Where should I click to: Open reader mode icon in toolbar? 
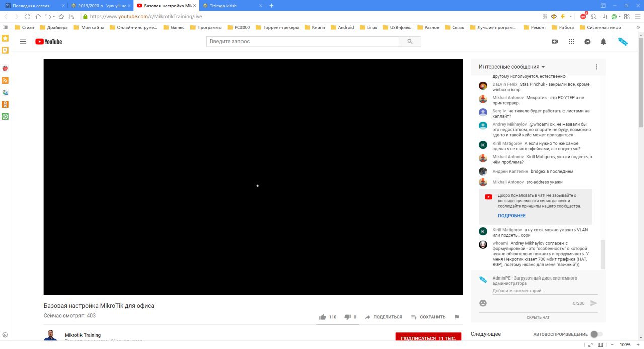[72, 16]
